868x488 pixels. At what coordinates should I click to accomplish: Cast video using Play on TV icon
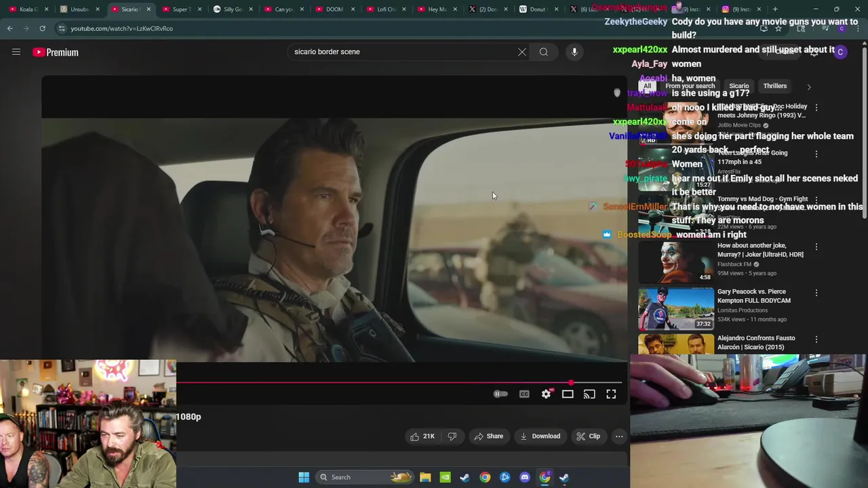(x=589, y=394)
